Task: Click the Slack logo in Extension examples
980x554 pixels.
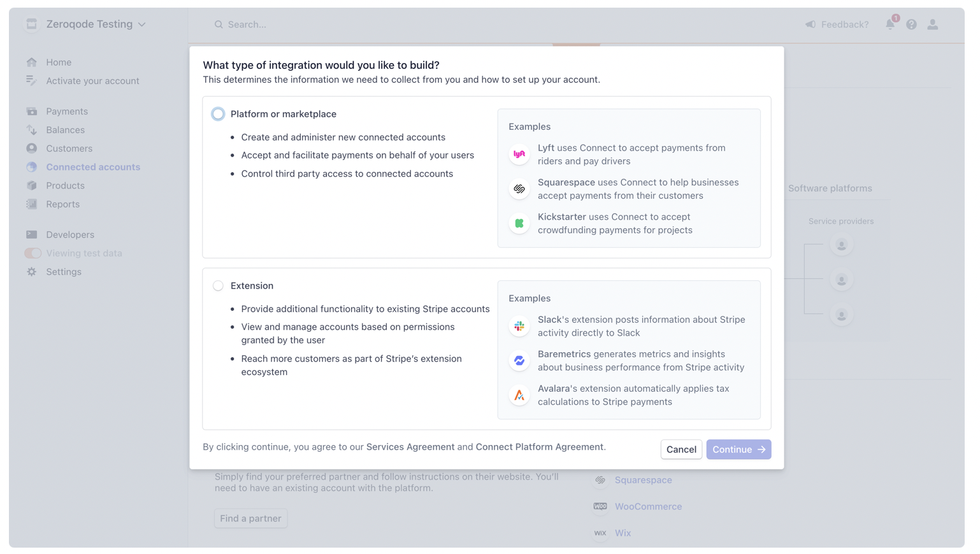Action: [x=519, y=326]
